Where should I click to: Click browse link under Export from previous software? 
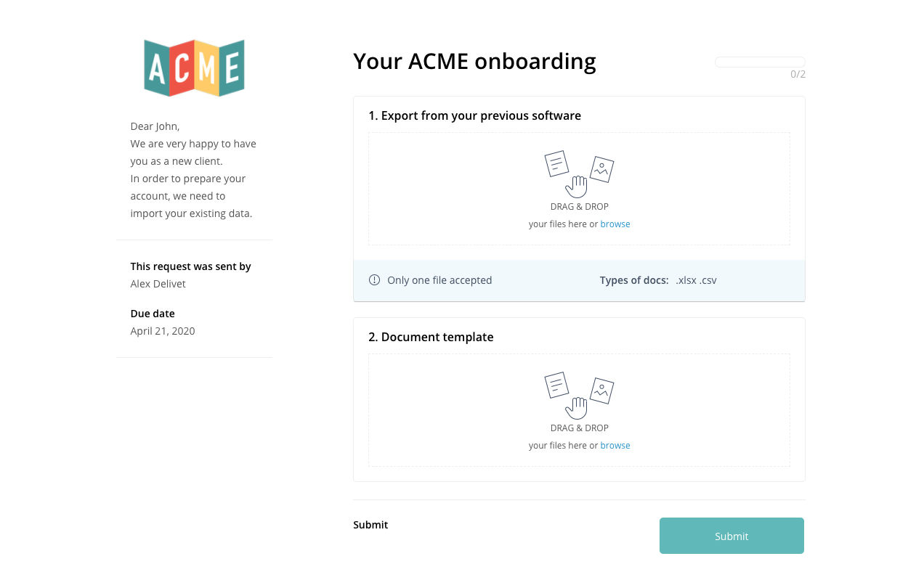point(615,224)
